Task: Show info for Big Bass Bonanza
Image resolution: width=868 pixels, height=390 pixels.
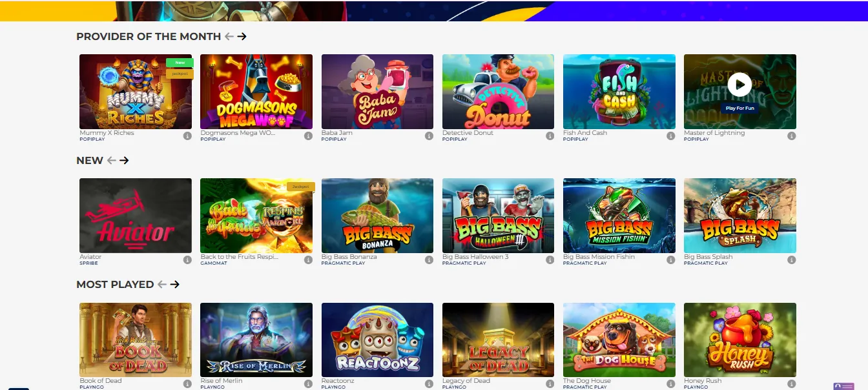Action: coord(429,260)
